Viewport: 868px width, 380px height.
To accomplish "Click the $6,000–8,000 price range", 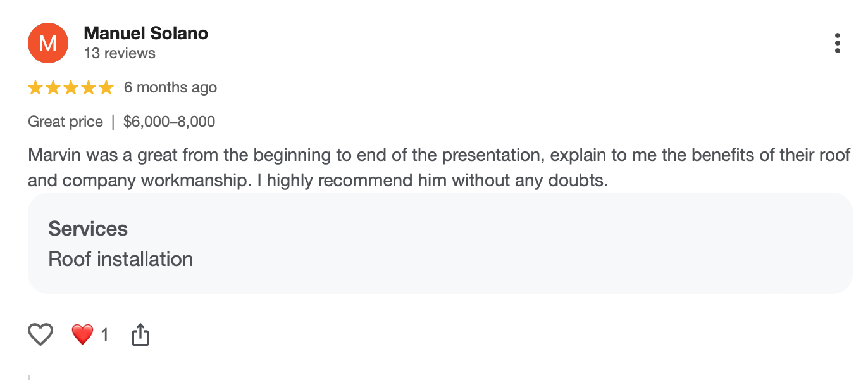I will click(x=170, y=122).
